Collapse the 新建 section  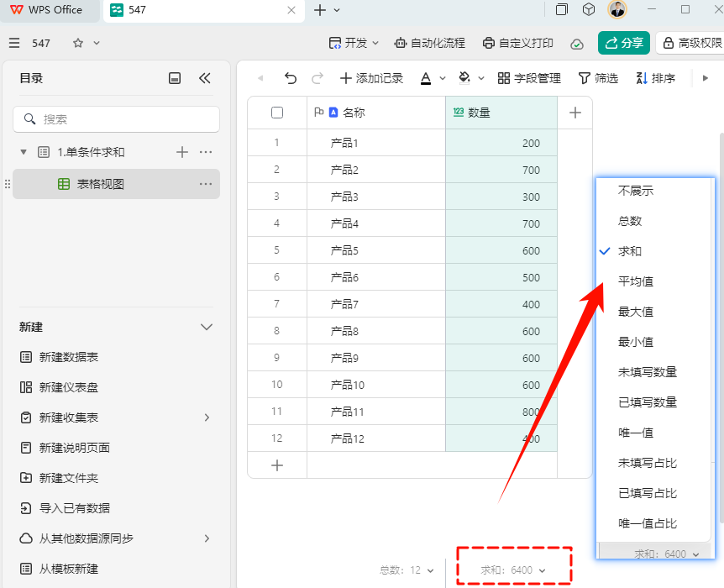point(207,327)
